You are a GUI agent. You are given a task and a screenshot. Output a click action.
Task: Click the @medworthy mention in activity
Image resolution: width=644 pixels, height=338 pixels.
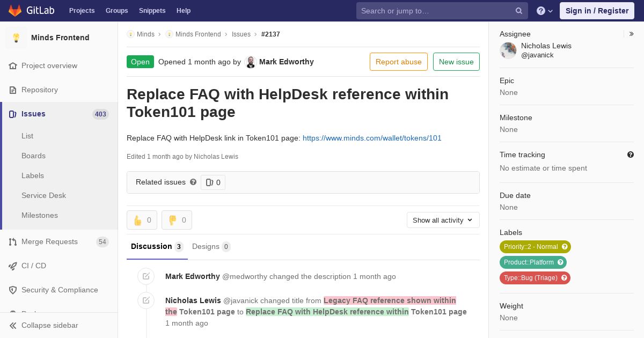point(245,276)
